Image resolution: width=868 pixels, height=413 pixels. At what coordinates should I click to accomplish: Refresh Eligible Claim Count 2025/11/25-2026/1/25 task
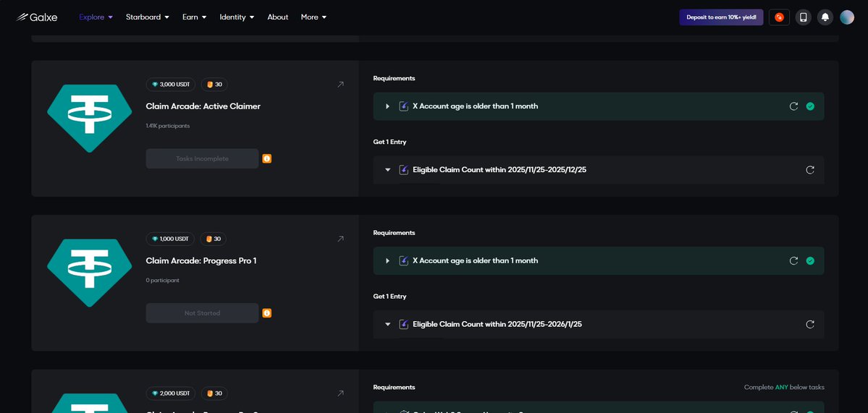(x=810, y=324)
